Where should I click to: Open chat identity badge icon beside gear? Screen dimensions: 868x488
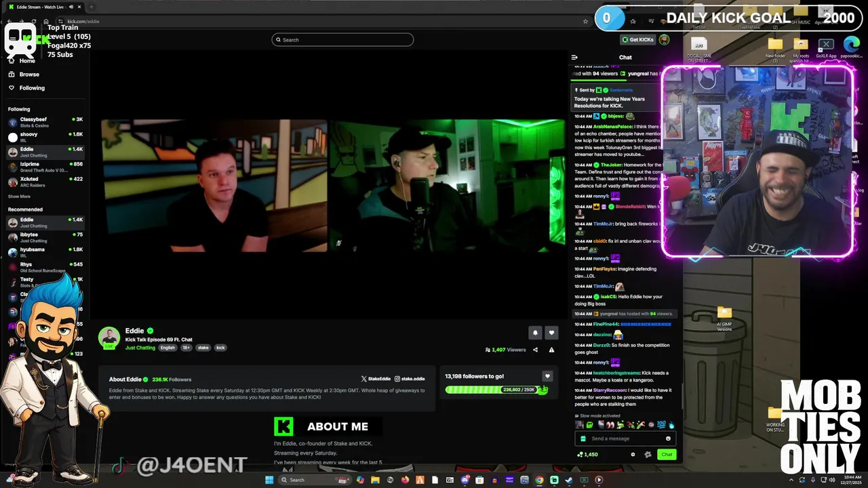[x=648, y=454]
